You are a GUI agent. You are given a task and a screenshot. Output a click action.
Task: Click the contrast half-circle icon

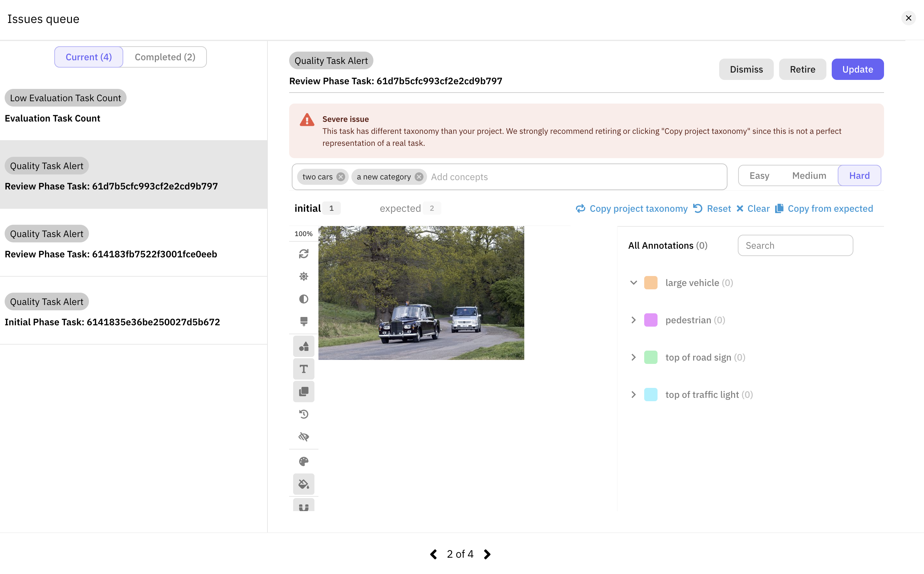pyautogui.click(x=303, y=299)
